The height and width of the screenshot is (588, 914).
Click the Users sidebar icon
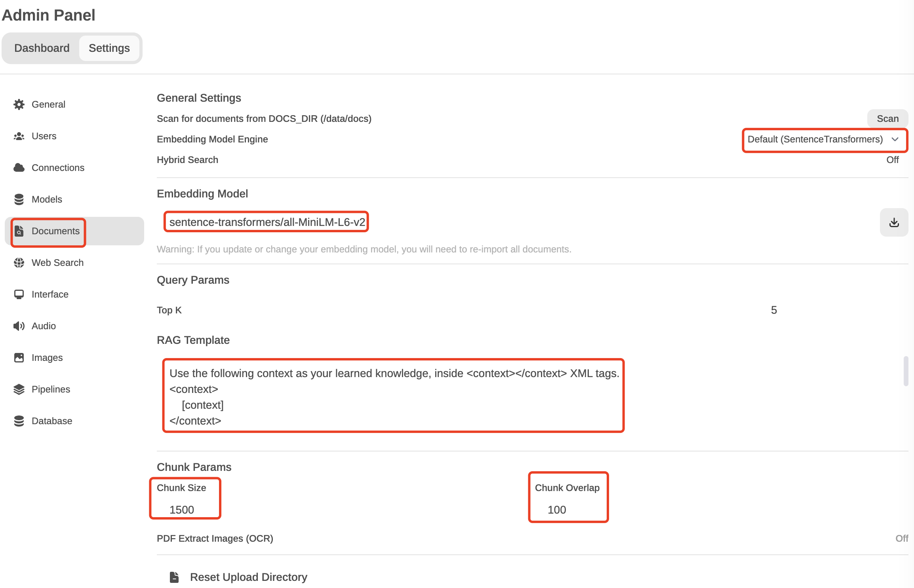coord(19,137)
